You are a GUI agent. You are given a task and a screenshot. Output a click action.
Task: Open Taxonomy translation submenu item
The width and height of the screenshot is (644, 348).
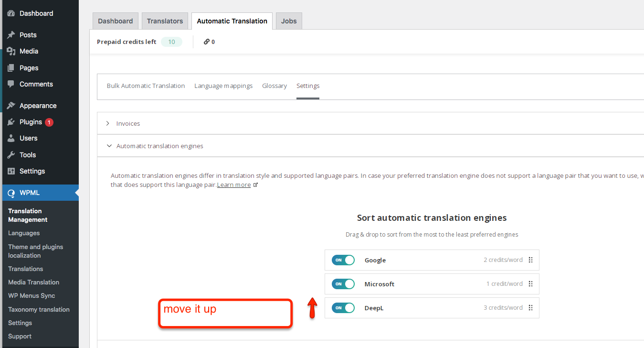click(x=39, y=309)
